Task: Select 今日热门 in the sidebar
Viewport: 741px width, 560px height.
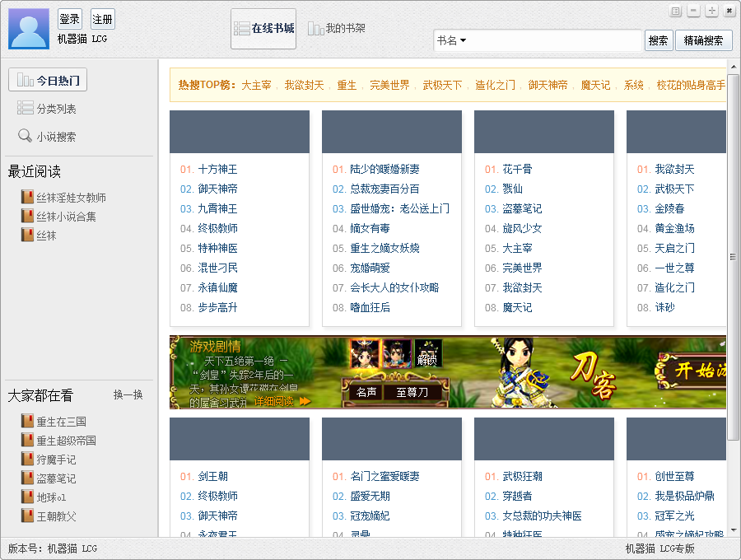Action: [48, 81]
